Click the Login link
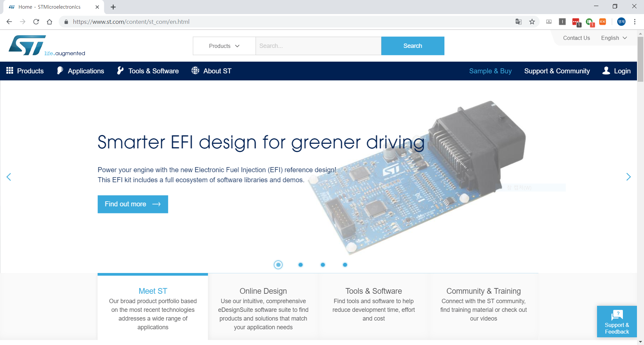 (616, 71)
